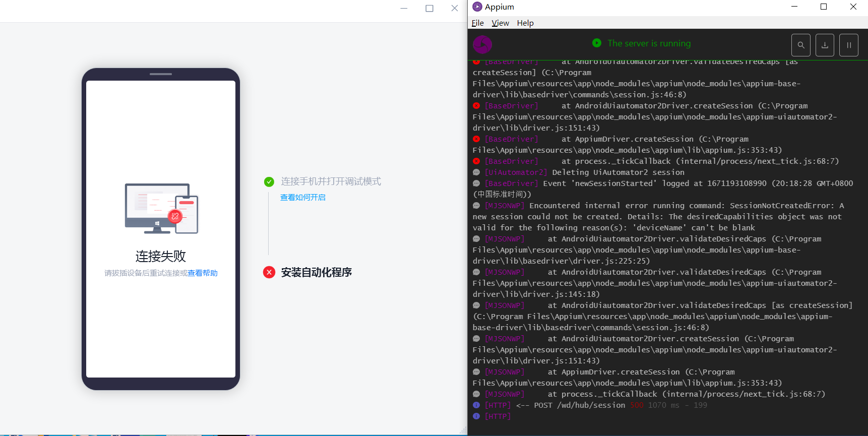The width and height of the screenshot is (868, 436).
Task: Click the connection failed computer illustration
Action: click(x=161, y=209)
